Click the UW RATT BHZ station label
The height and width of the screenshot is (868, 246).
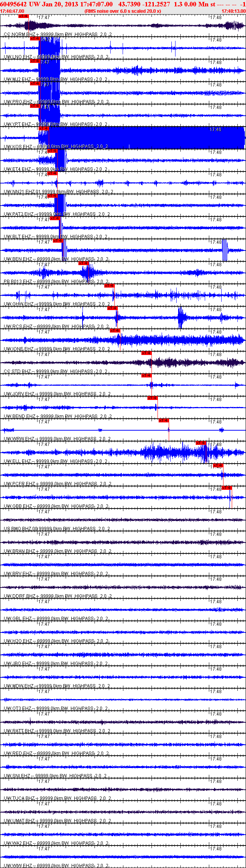click(57, 731)
